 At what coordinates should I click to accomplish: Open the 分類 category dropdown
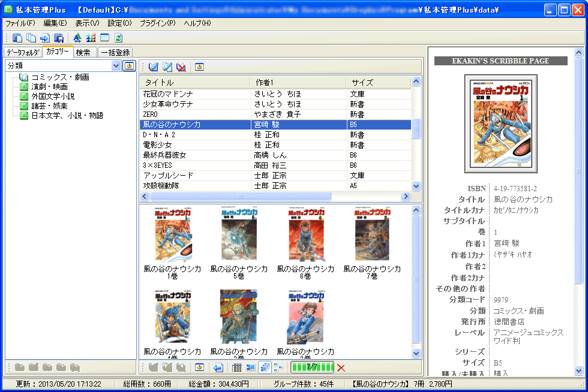click(x=116, y=66)
